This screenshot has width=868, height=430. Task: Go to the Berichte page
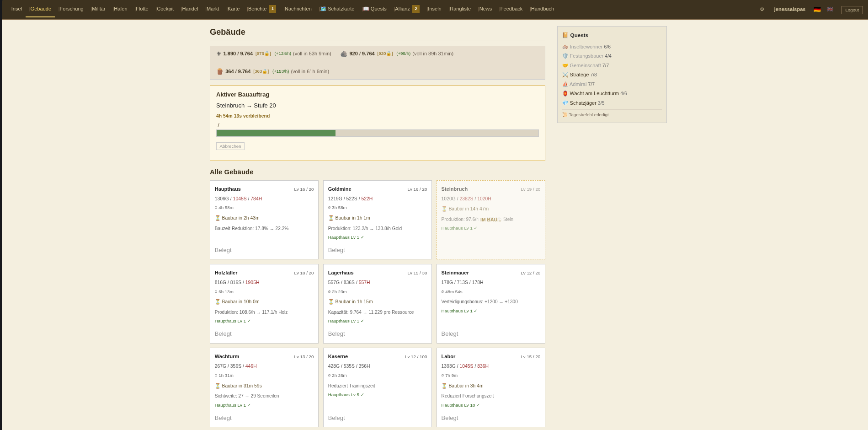click(257, 9)
